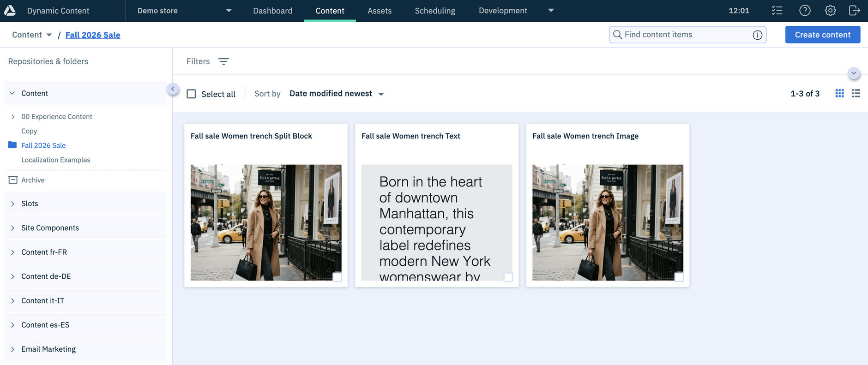Switch to list view
Viewport: 868px width, 365px height.
pyautogui.click(x=856, y=94)
